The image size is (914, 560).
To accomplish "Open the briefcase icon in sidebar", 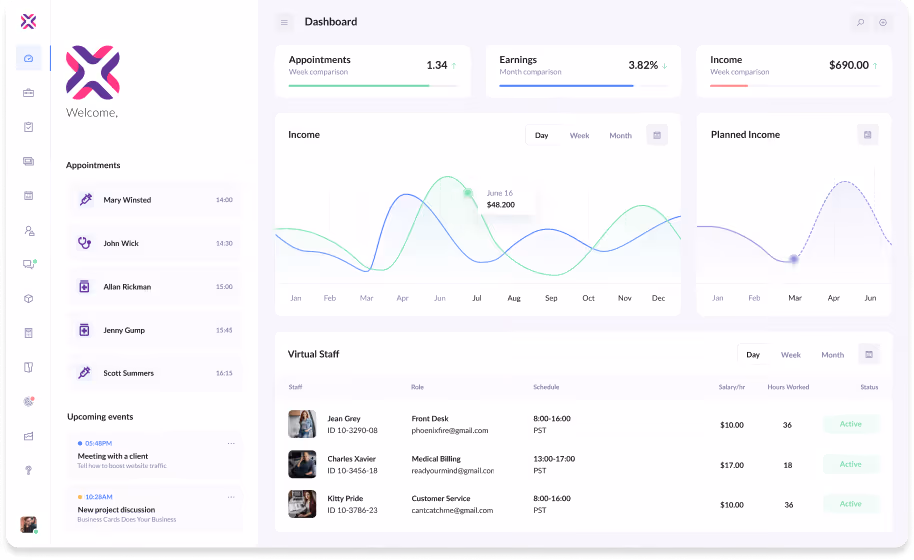I will [29, 93].
